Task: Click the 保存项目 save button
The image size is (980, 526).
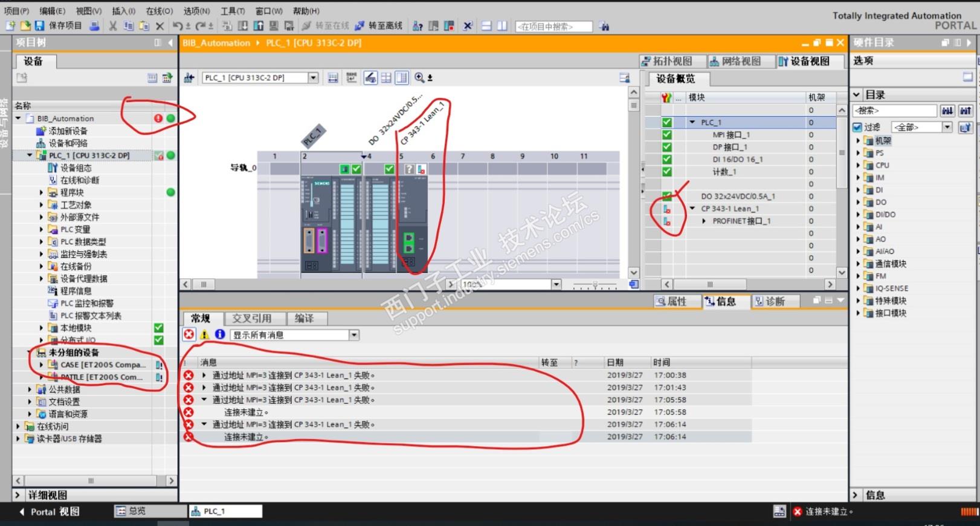Action: click(x=58, y=26)
